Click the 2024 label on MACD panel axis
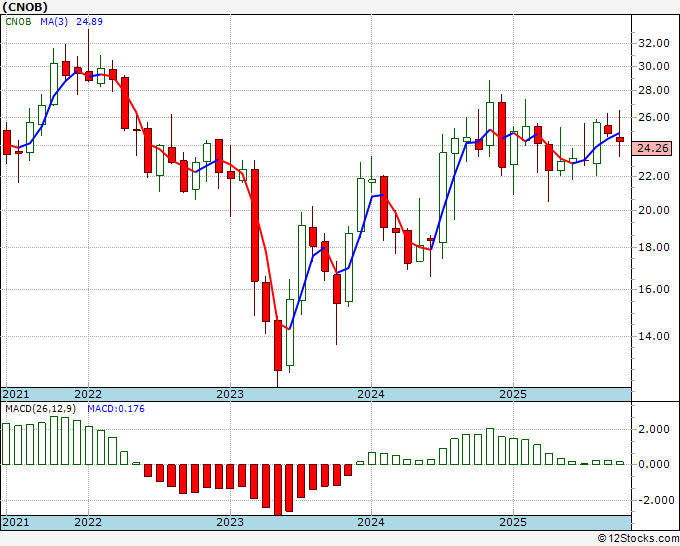 371,522
